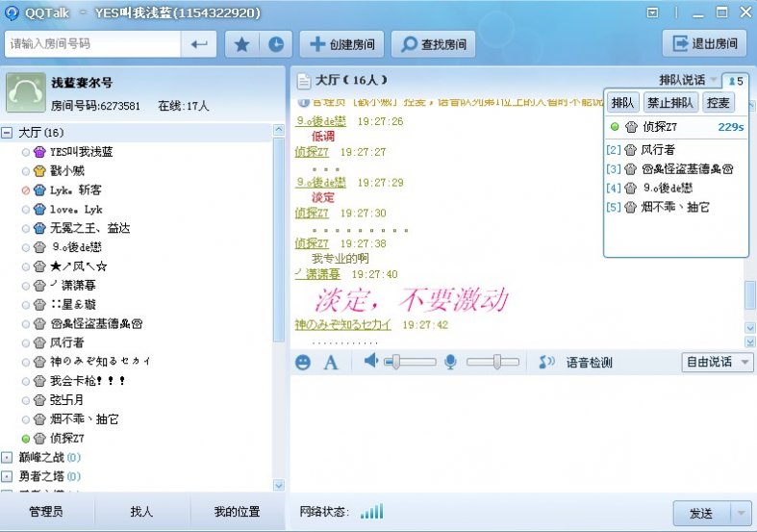Click the shirt icon next to 风行者 in queue
The height and width of the screenshot is (532, 757).
(630, 150)
